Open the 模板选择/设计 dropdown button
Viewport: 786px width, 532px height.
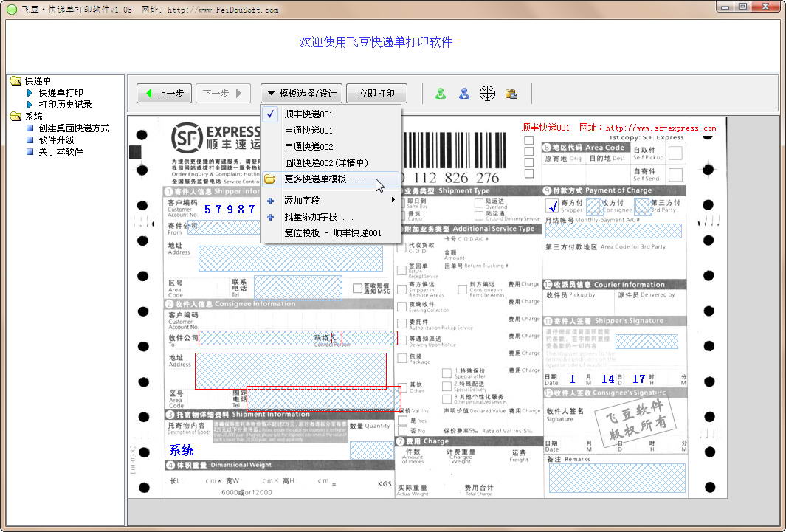pos(301,94)
